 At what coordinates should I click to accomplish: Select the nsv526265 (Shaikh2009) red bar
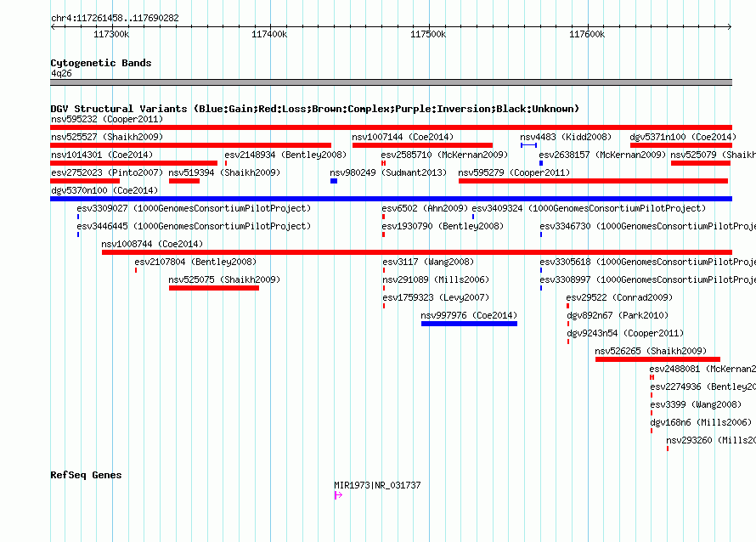(x=657, y=359)
